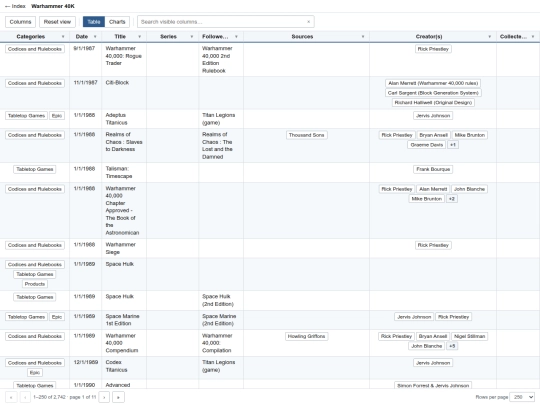Click Codices and Rulebooks tag in Cit-Block row

[35, 83]
